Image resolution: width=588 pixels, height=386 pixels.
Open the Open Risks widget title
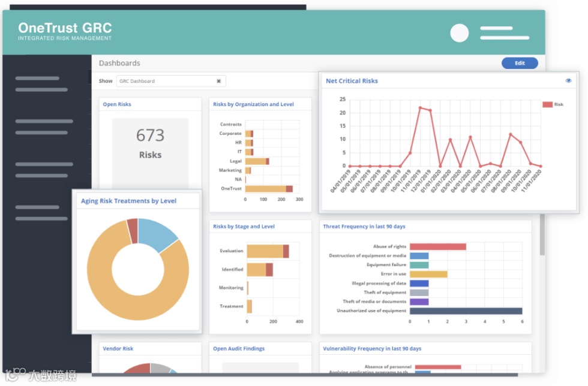pyautogui.click(x=117, y=104)
